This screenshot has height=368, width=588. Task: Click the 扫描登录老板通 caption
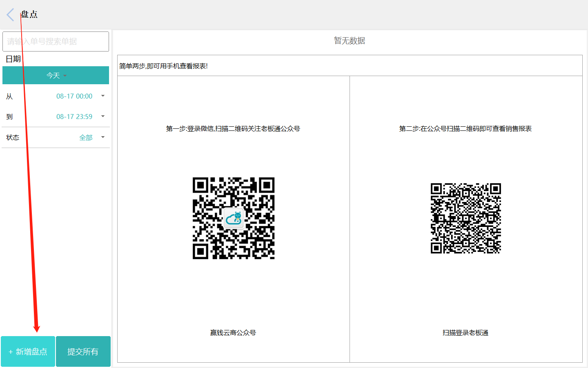[x=465, y=333]
